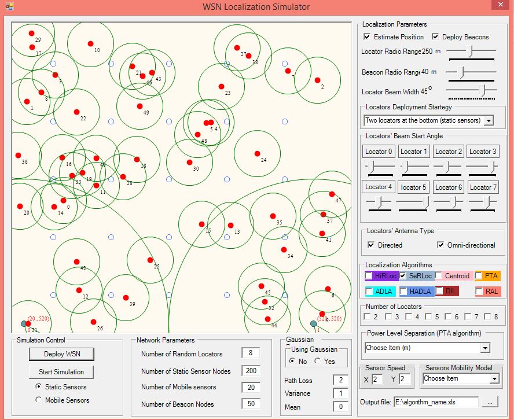Disable the Omni-directional antenna checkbox
This screenshot has height=420, width=514.
[x=440, y=245]
